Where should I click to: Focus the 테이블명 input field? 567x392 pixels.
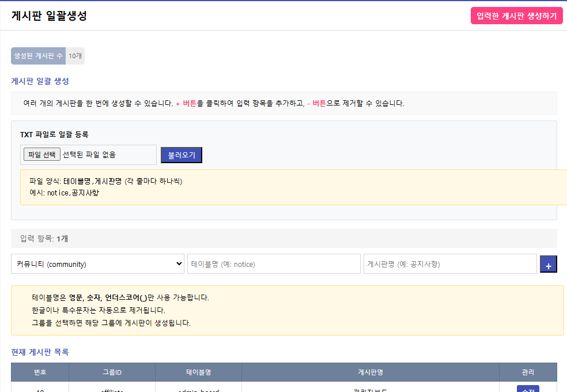274,264
